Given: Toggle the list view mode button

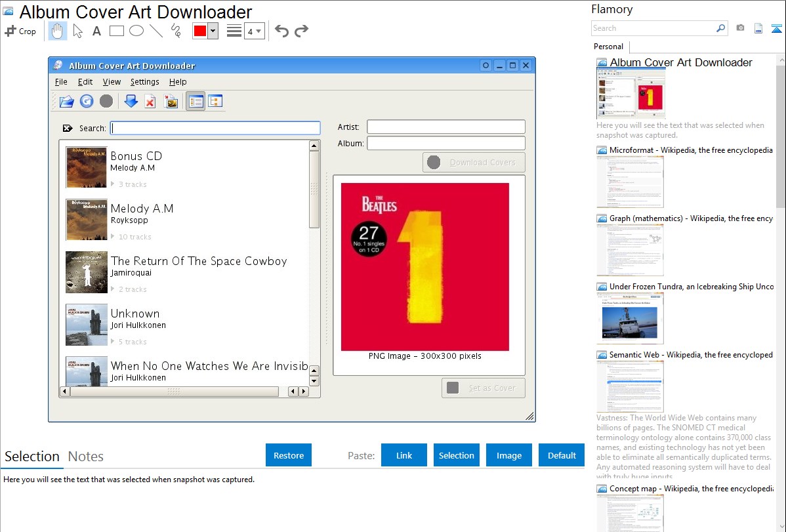Looking at the screenshot, I should 196,101.
